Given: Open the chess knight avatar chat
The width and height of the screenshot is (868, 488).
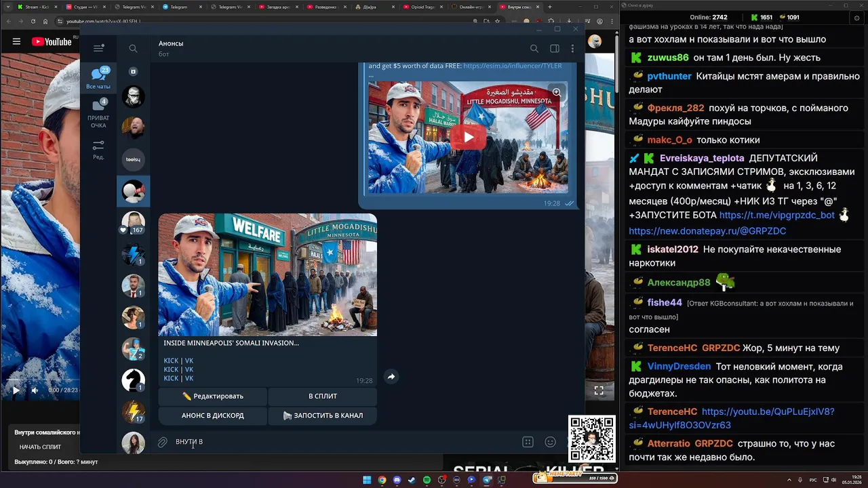Looking at the screenshot, I should (133, 380).
